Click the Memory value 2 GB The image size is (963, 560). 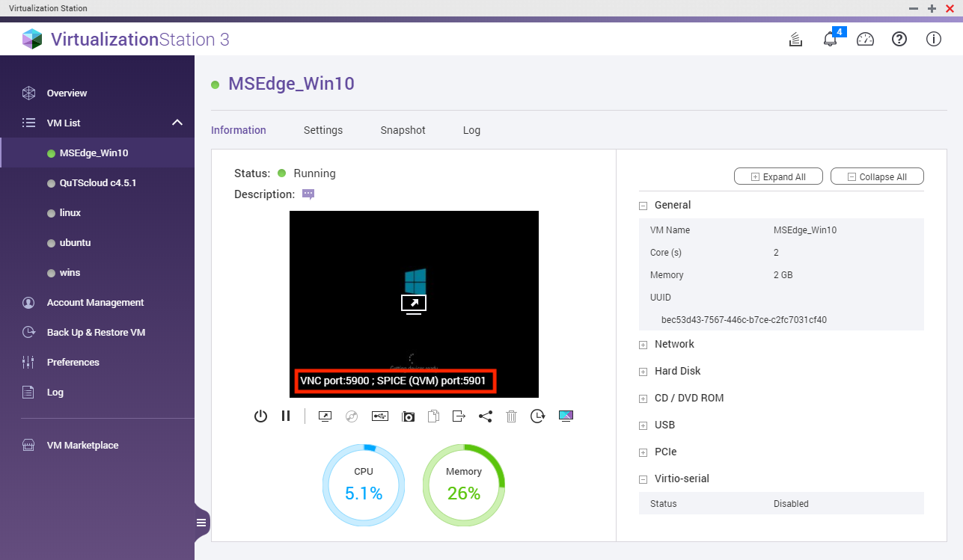coord(783,275)
